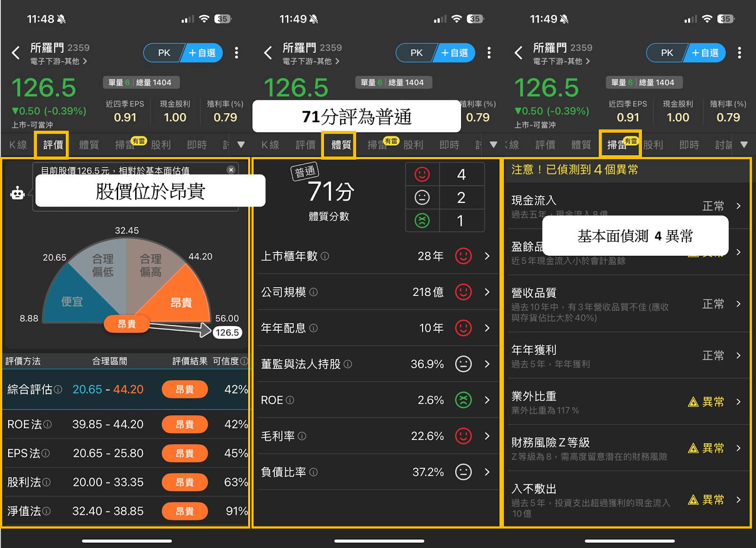This screenshot has width=756, height=548.
Task: Open the 財務風險 Z 等級 detail chevron
Action: click(x=739, y=448)
